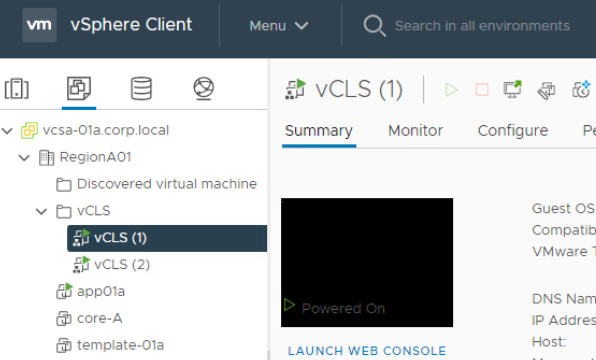Switch to Hosts and Clusters view icon
Screen dimensions: 596x360
click(16, 89)
